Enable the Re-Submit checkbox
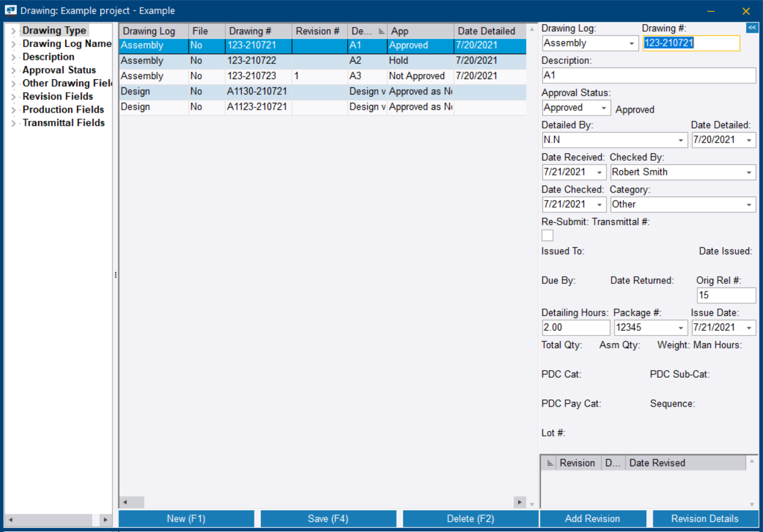The height and width of the screenshot is (532, 763). coord(547,235)
